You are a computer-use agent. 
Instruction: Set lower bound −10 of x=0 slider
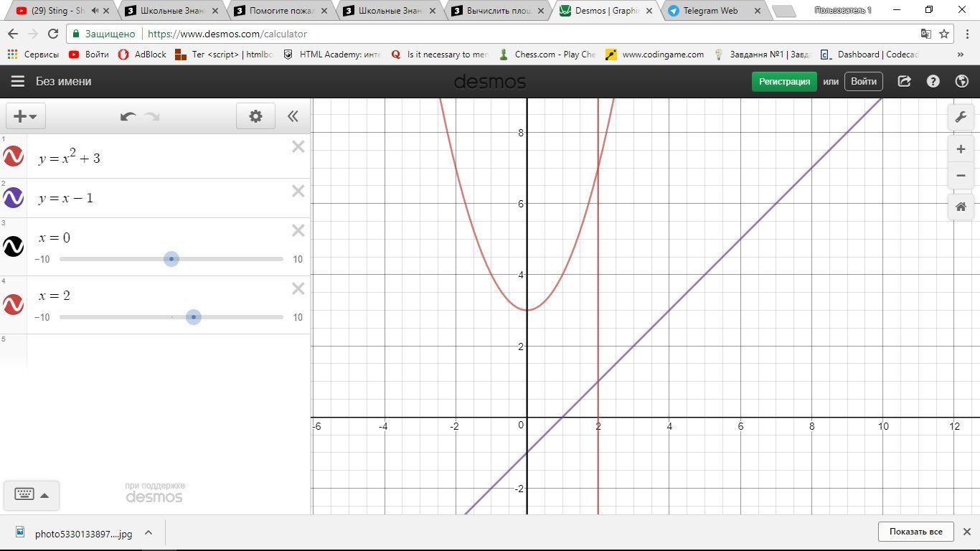pyautogui.click(x=42, y=260)
